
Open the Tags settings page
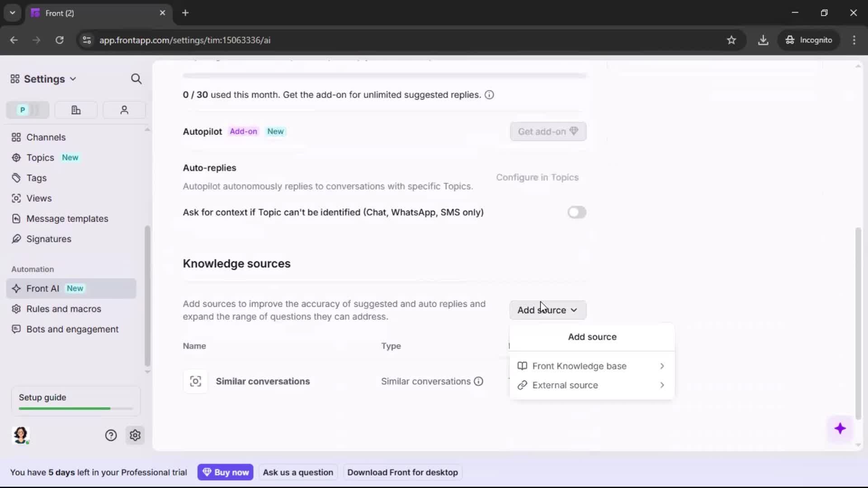tap(36, 178)
